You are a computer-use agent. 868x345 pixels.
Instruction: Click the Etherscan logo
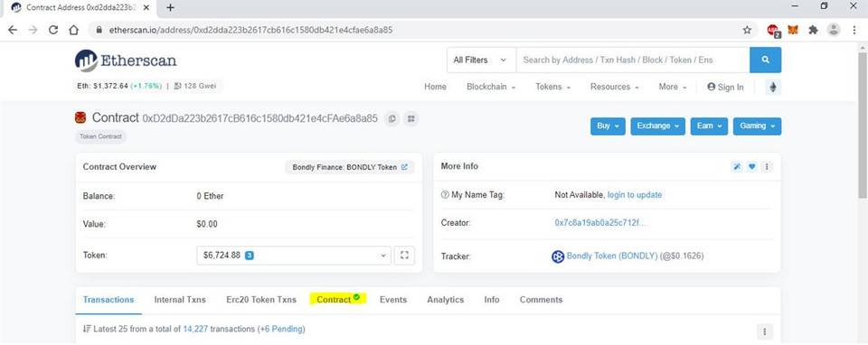pos(126,61)
